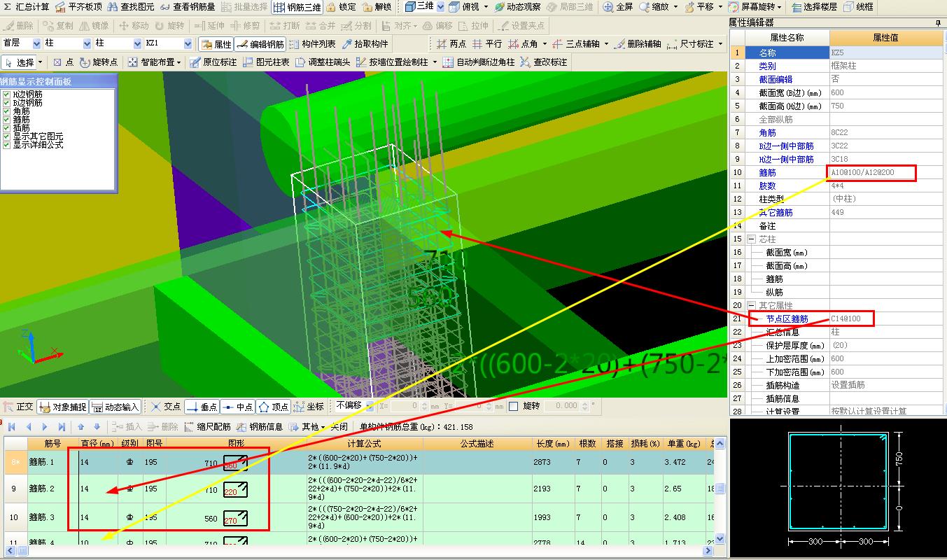Check the 旋转 checkbox in snap bar

(514, 406)
